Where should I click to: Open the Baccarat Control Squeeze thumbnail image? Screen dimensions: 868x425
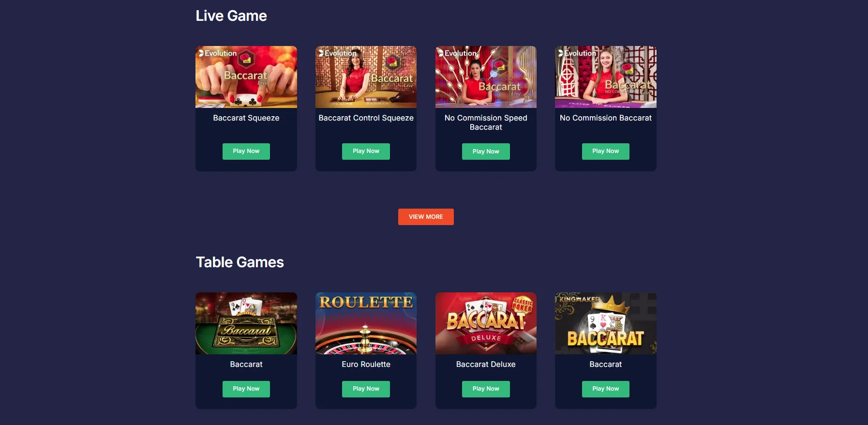(366, 77)
